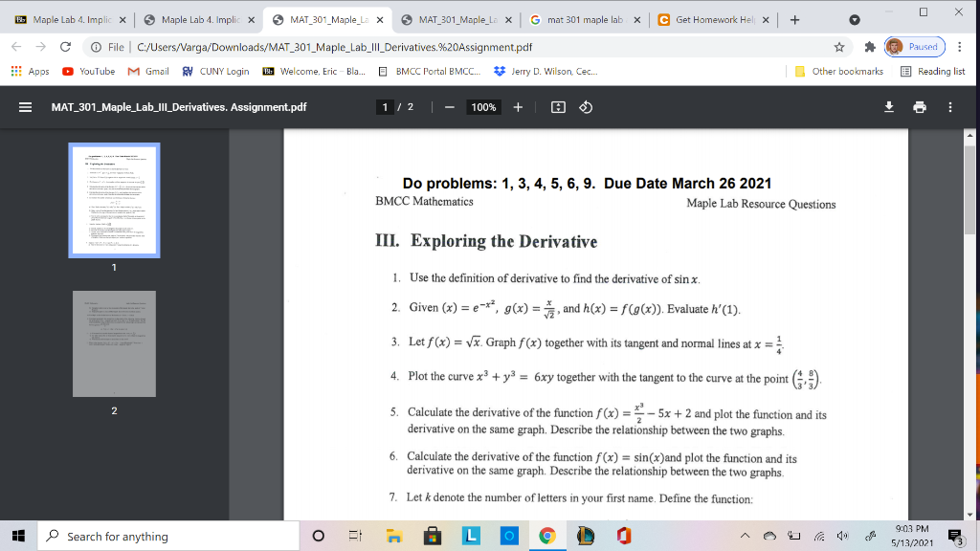This screenshot has width=980, height=551.
Task: Click the document title in PDF toolbar
Action: (179, 107)
